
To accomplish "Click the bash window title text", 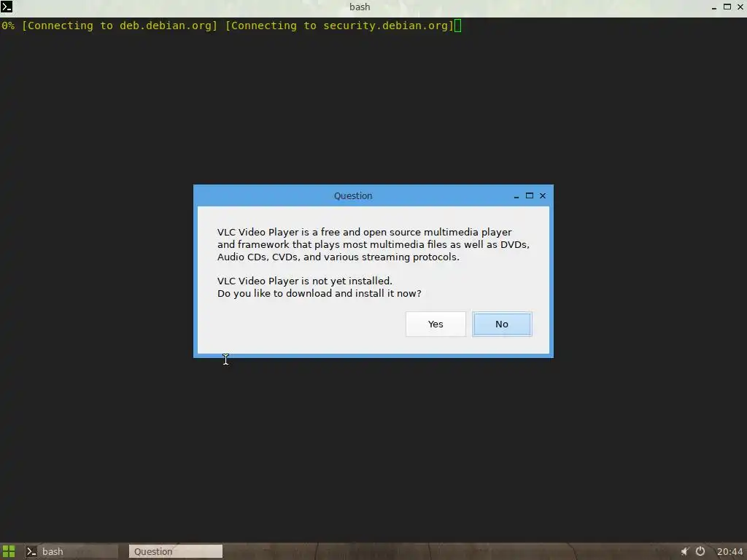I will pyautogui.click(x=360, y=7).
